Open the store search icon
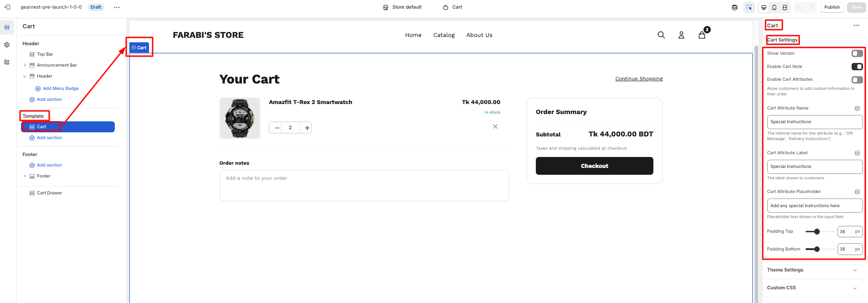Viewport: 868px width, 303px height. click(661, 35)
